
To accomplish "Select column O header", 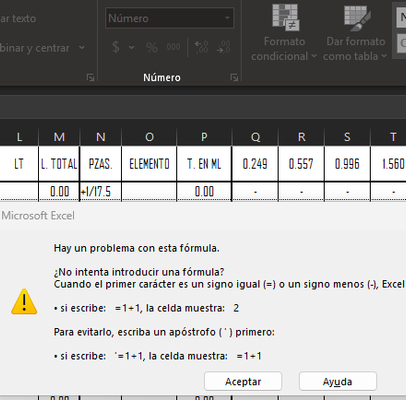I will coord(149,137).
